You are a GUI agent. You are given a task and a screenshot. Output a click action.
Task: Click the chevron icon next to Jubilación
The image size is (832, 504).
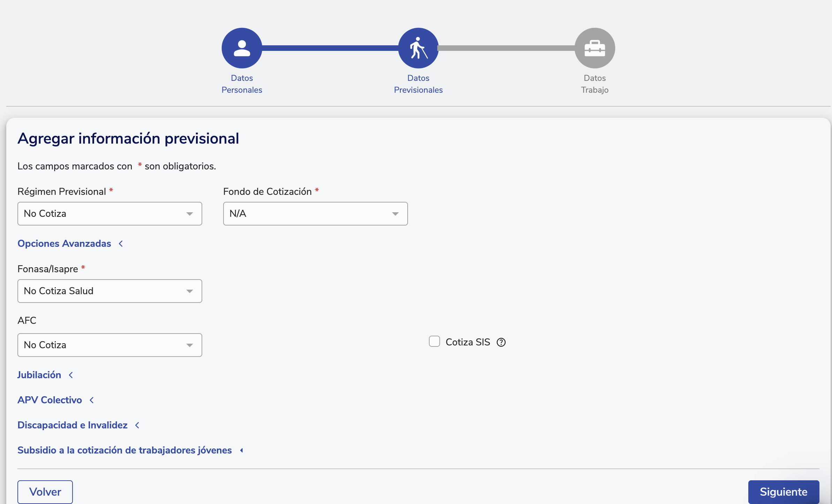71,375
